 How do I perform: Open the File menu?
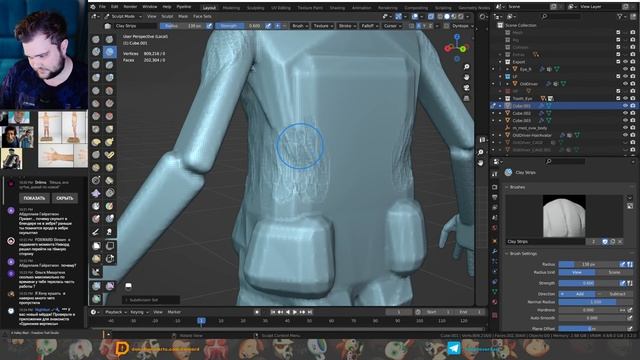102,7
